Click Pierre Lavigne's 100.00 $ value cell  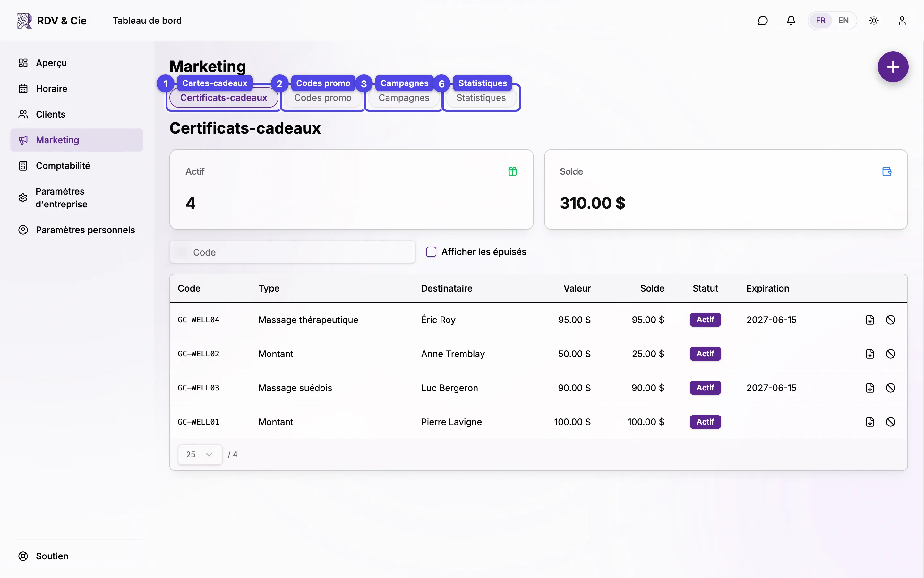572,422
